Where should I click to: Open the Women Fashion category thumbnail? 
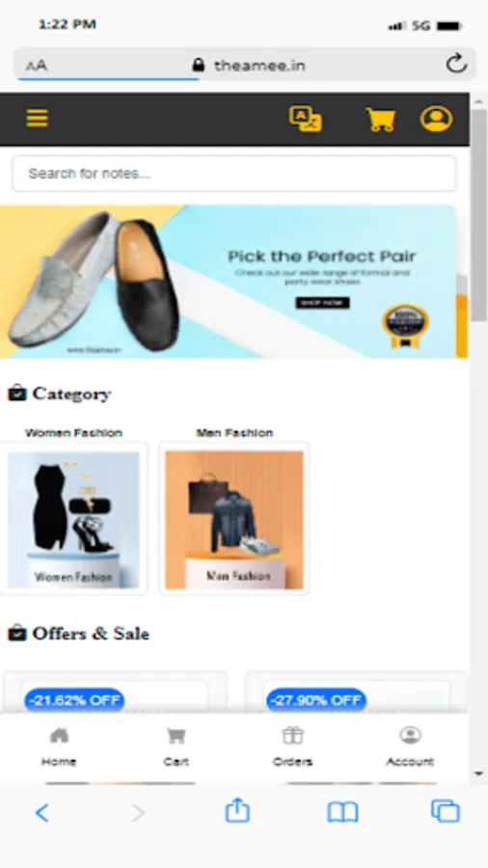pos(73,519)
